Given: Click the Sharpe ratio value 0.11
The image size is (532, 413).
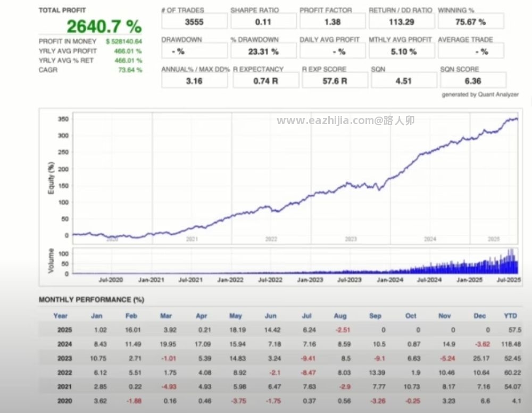Looking at the screenshot, I should [x=263, y=22].
